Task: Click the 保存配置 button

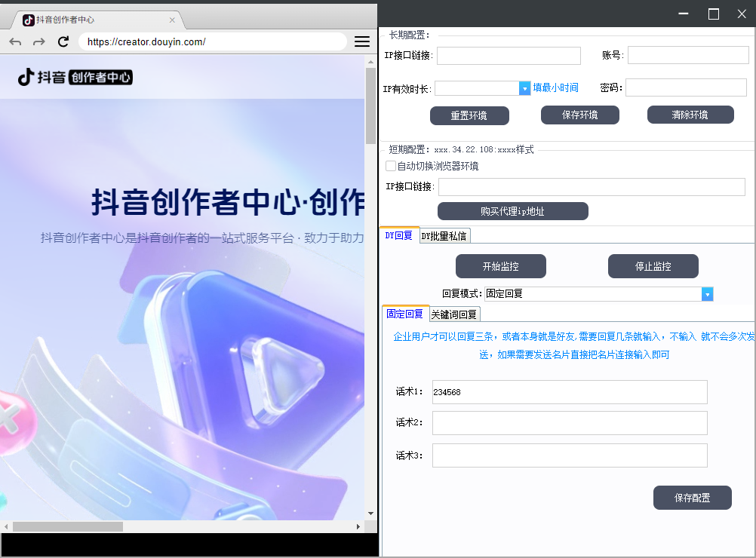Action: click(x=692, y=498)
